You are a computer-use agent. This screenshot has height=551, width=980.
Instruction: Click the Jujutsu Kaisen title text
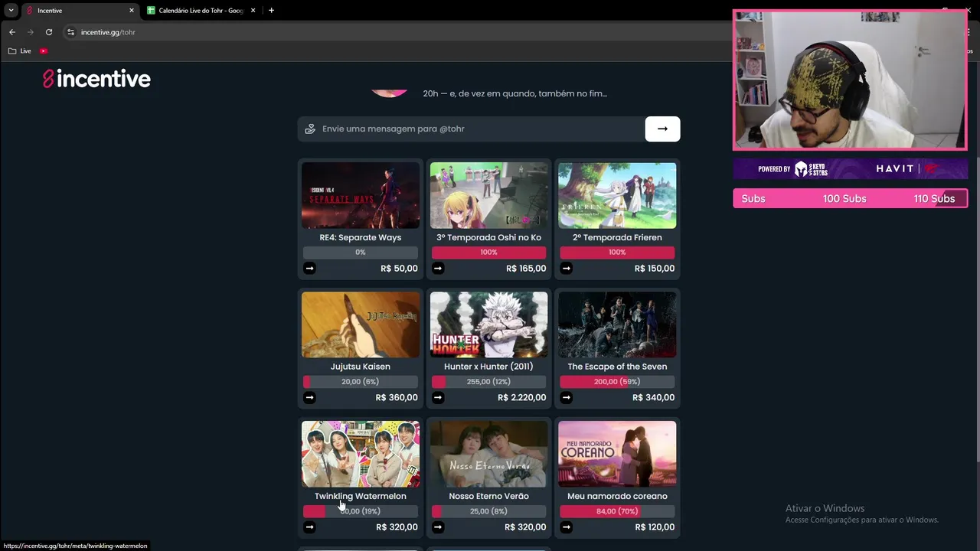pyautogui.click(x=361, y=367)
